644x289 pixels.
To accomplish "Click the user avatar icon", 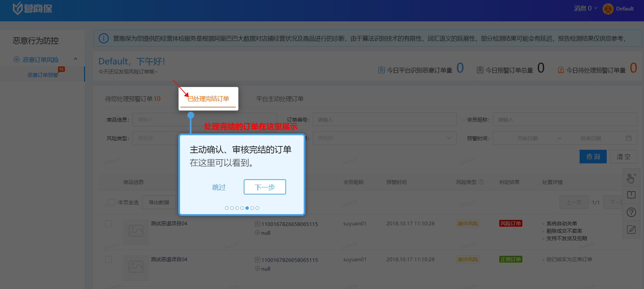I will [x=608, y=9].
